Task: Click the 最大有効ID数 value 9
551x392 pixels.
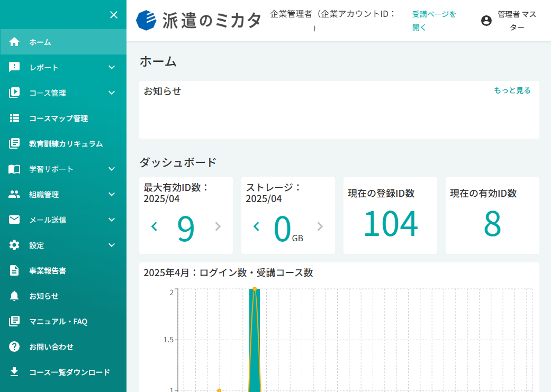Action: point(186,229)
